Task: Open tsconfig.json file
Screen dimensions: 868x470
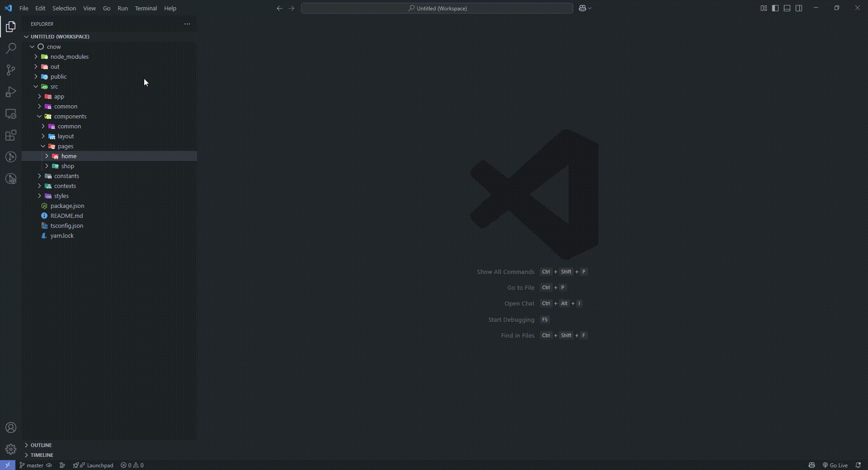Action: tap(109, 226)
